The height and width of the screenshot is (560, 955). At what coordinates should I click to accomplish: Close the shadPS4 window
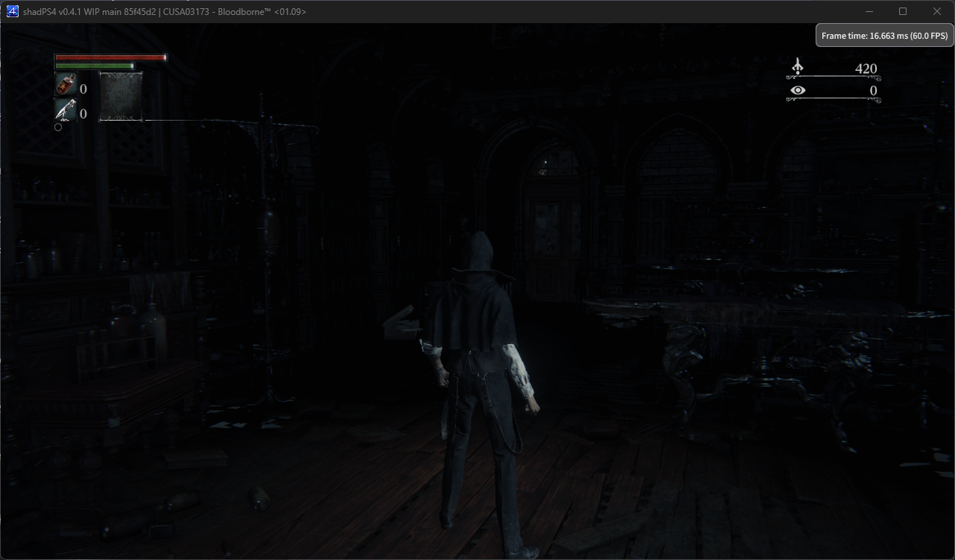coord(937,11)
